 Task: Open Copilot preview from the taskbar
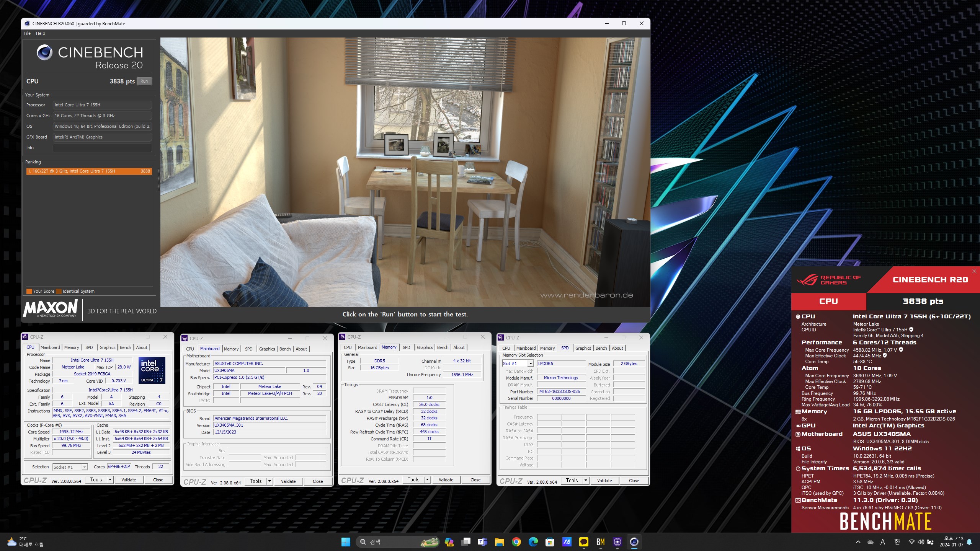[x=449, y=542]
